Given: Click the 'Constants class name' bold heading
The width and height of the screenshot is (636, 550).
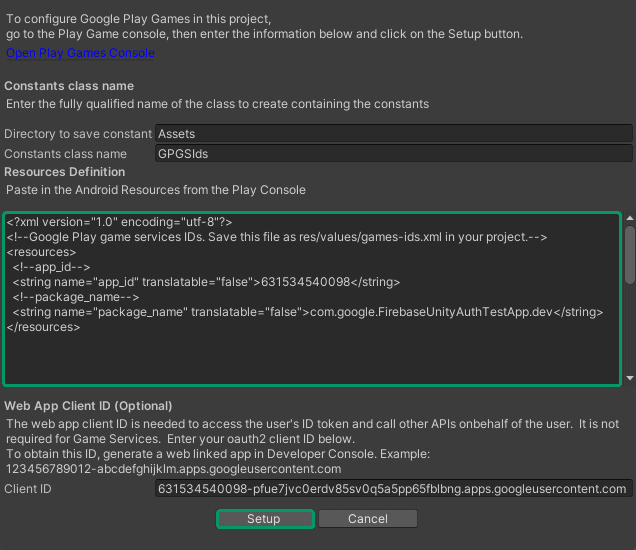Looking at the screenshot, I should tap(69, 86).
